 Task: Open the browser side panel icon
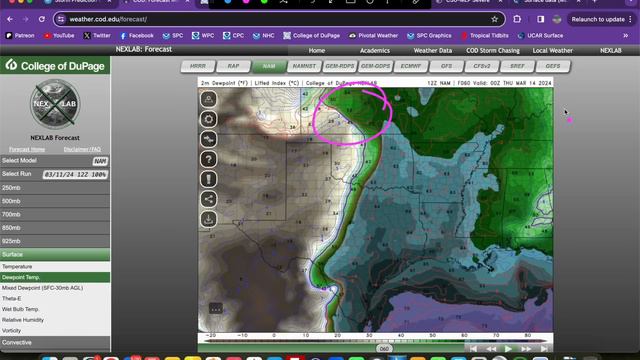(x=540, y=19)
